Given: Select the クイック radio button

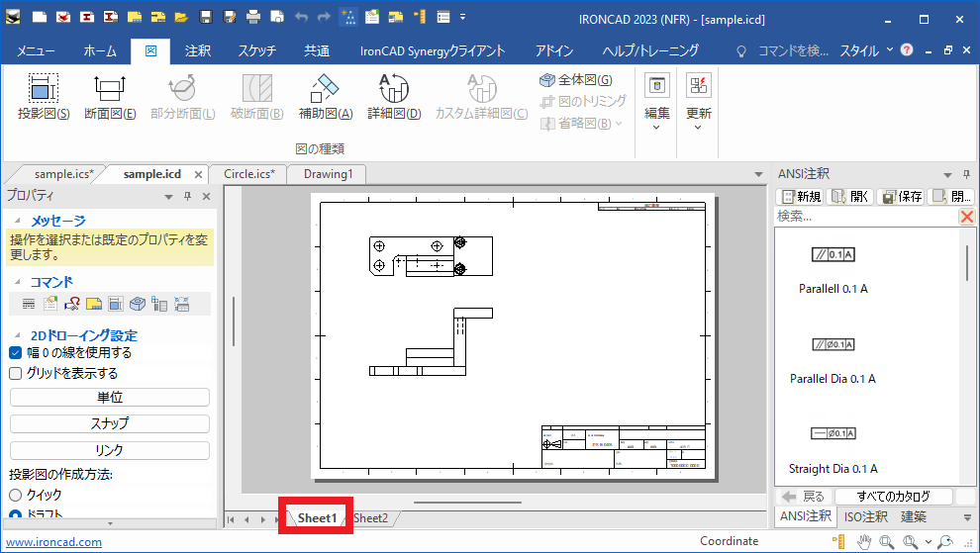Looking at the screenshot, I should pos(16,495).
